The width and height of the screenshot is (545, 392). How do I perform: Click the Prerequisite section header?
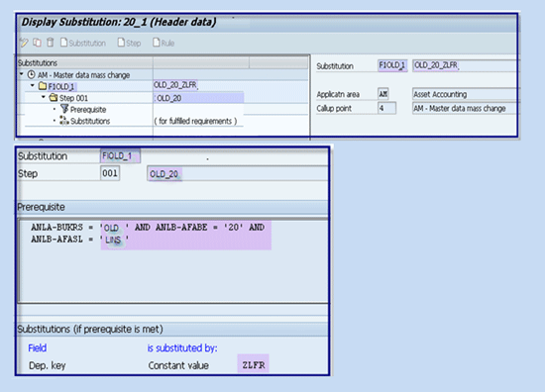tap(172, 207)
